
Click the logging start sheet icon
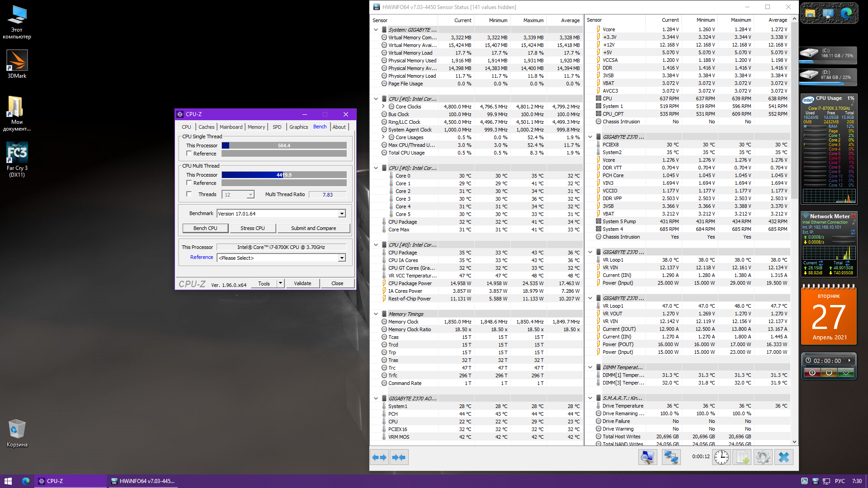pyautogui.click(x=742, y=457)
